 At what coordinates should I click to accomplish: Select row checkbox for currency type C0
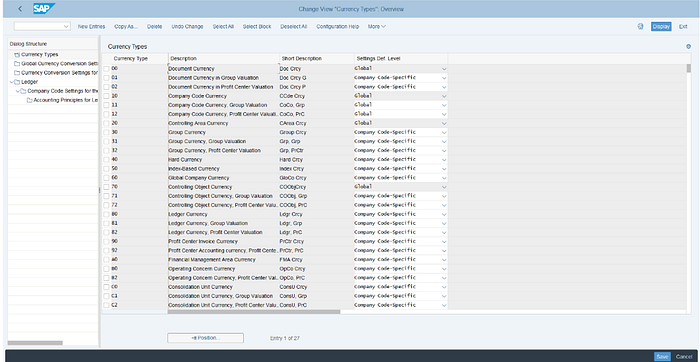coord(106,287)
